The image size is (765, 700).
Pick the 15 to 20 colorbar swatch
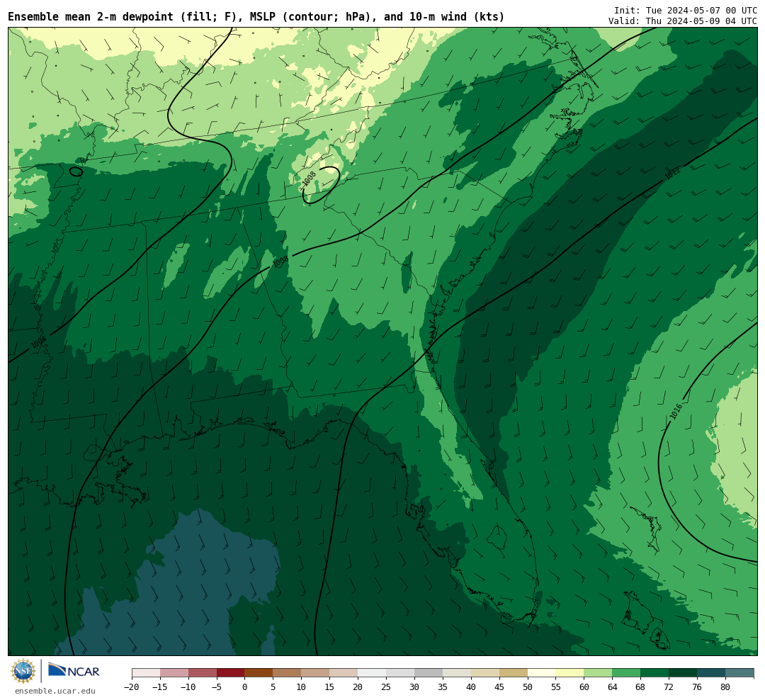click(x=344, y=673)
